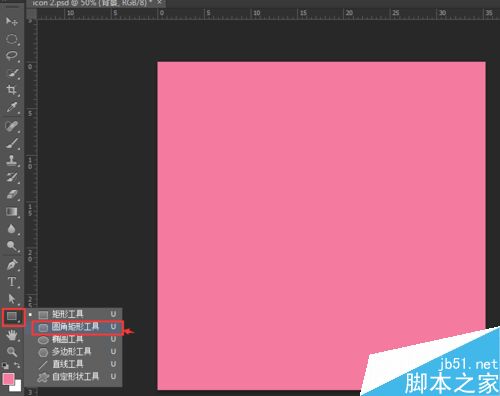500x396 pixels.
Task: Select the Quick Selection tool
Action: click(12, 73)
